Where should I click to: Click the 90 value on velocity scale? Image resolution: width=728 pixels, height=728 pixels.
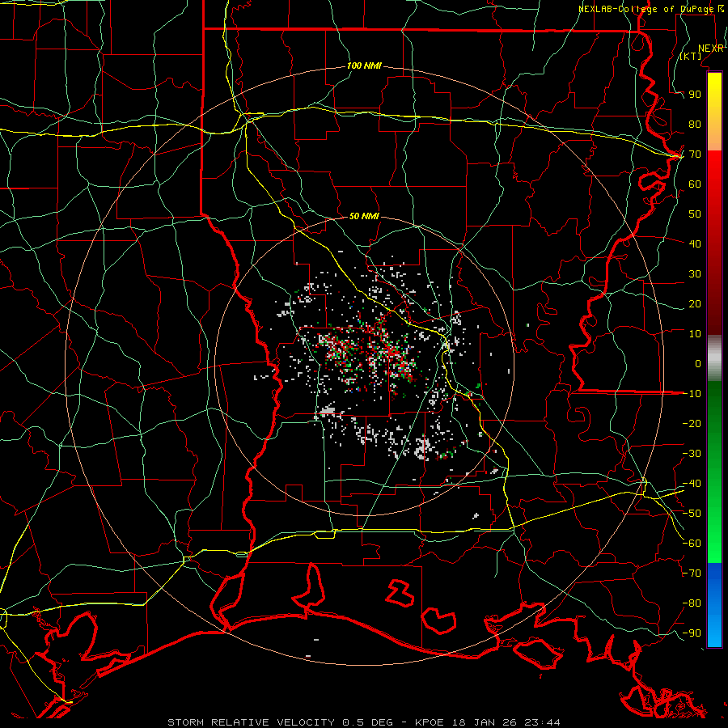[x=695, y=95]
